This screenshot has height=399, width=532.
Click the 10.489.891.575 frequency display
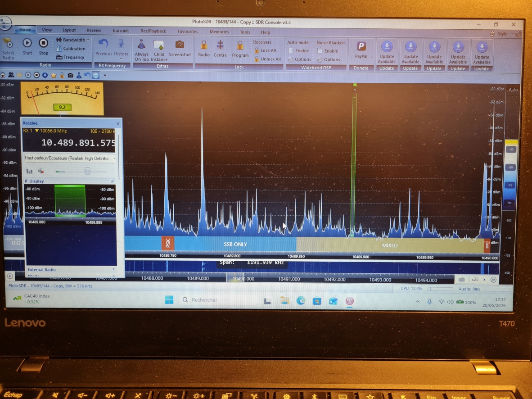point(78,142)
